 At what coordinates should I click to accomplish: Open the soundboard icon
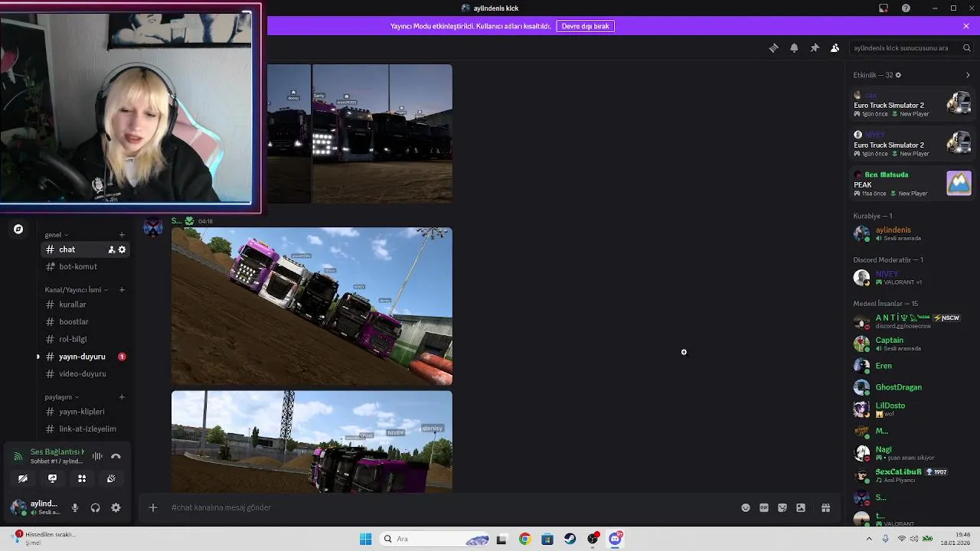[x=111, y=478]
